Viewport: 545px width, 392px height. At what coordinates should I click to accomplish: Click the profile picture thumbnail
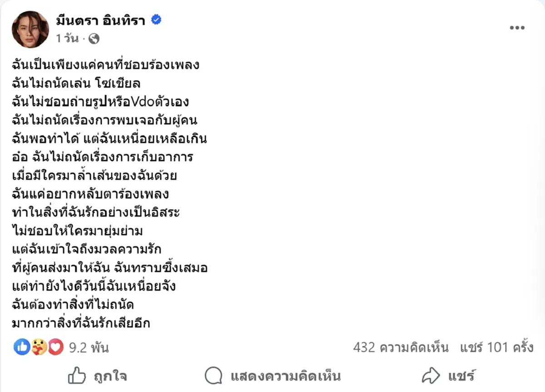pos(30,30)
